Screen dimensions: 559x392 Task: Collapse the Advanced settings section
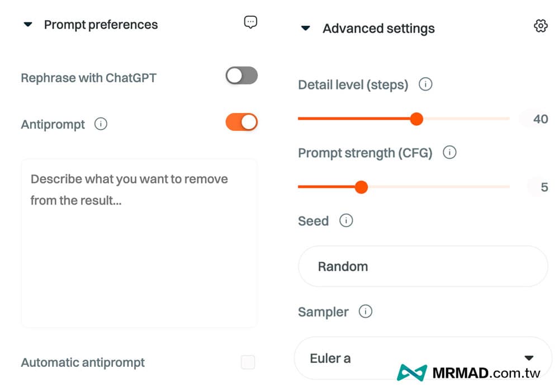coord(306,28)
